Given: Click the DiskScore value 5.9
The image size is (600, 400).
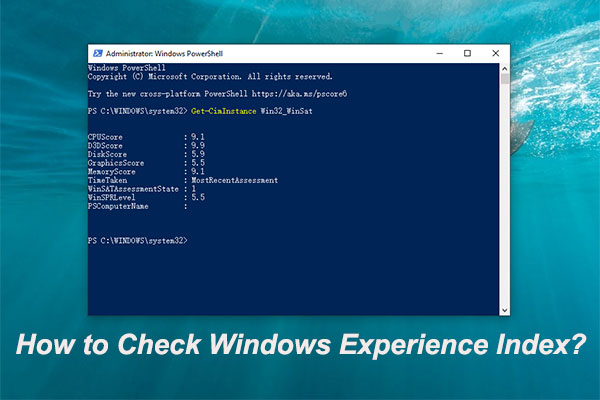Looking at the screenshot, I should point(198,154).
